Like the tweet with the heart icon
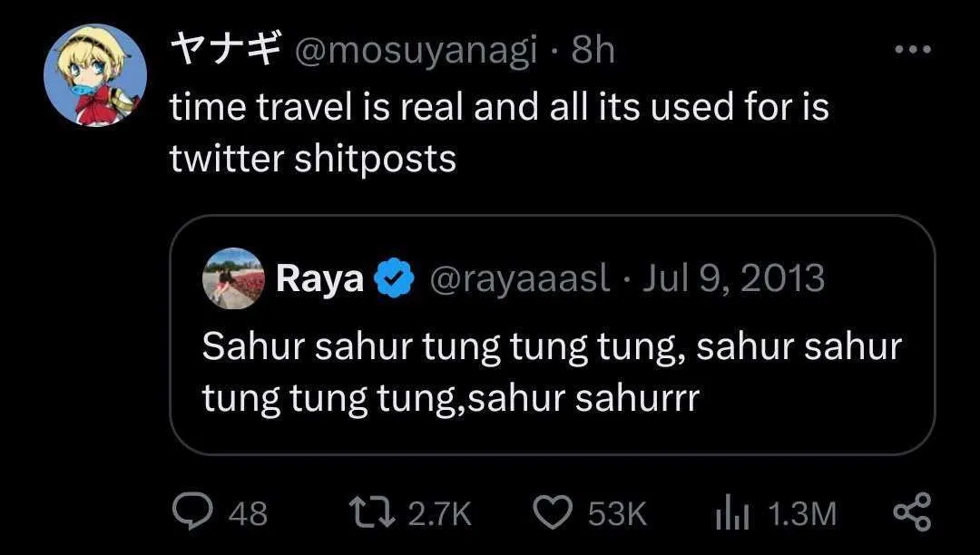Viewport: 980px width, 555px height. tap(551, 513)
